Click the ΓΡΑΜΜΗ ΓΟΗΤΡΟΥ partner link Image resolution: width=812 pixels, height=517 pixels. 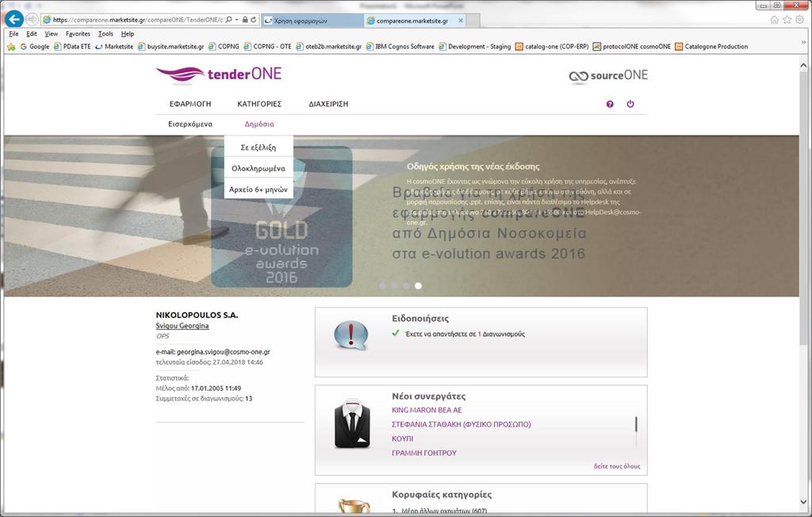tap(424, 453)
